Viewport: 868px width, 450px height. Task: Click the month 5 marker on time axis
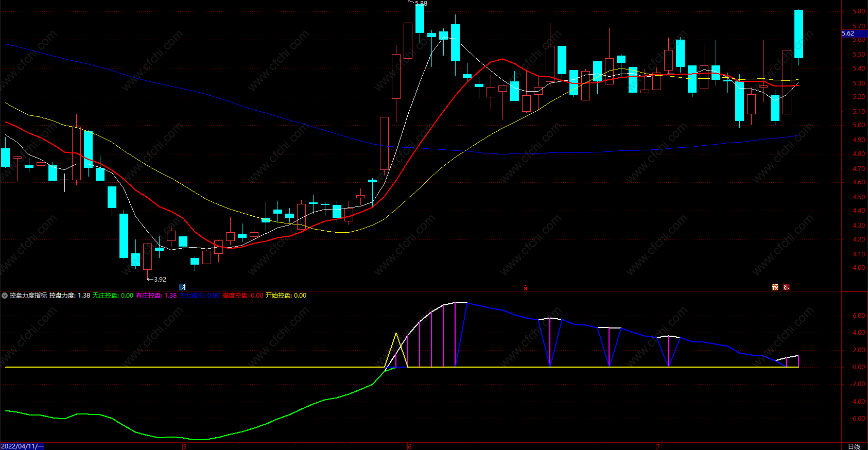[184, 446]
